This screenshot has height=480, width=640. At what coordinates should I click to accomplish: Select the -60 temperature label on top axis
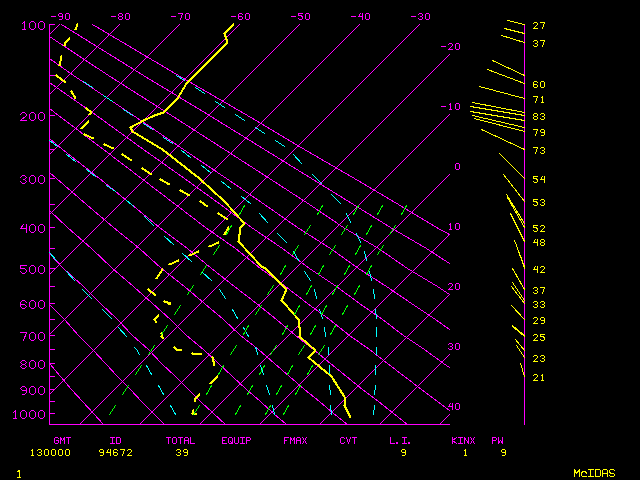240,17
